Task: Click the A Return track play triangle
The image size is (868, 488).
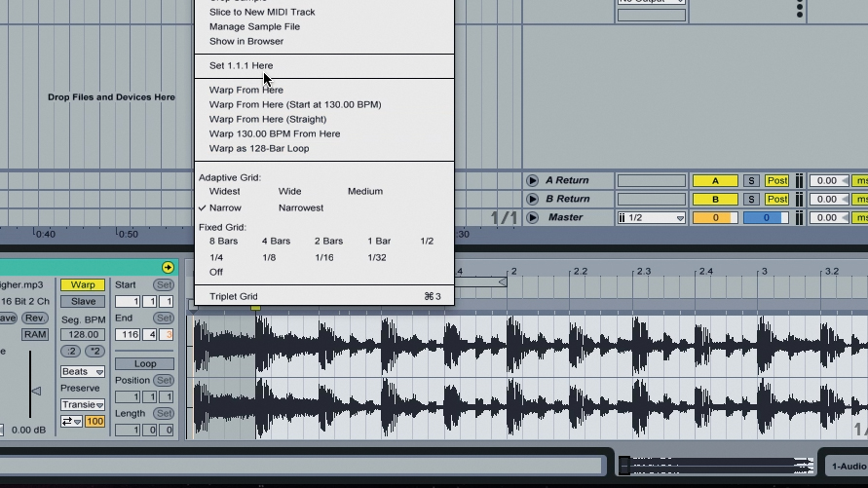Action: coord(532,180)
